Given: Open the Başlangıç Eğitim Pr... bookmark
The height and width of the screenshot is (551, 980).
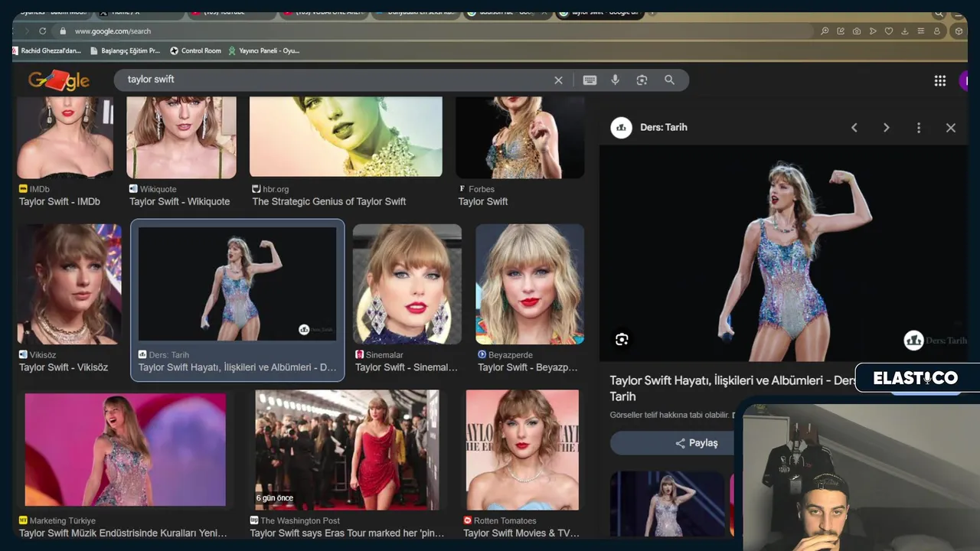Looking at the screenshot, I should [124, 51].
